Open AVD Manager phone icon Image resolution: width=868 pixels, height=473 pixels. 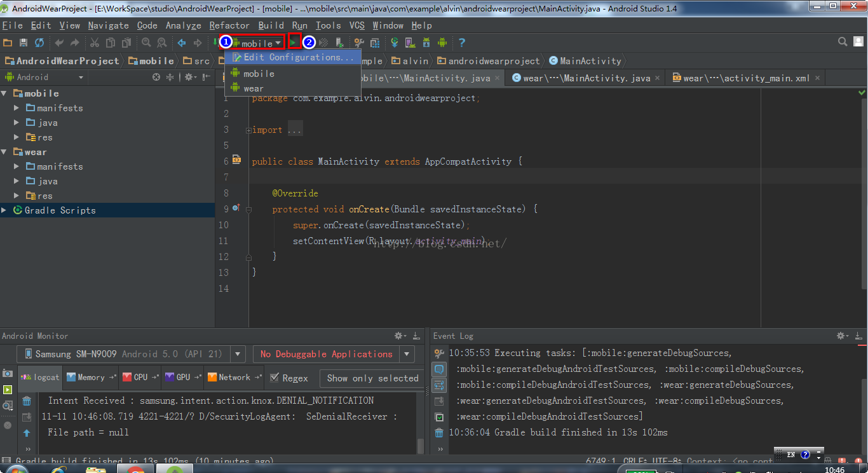[x=410, y=43]
